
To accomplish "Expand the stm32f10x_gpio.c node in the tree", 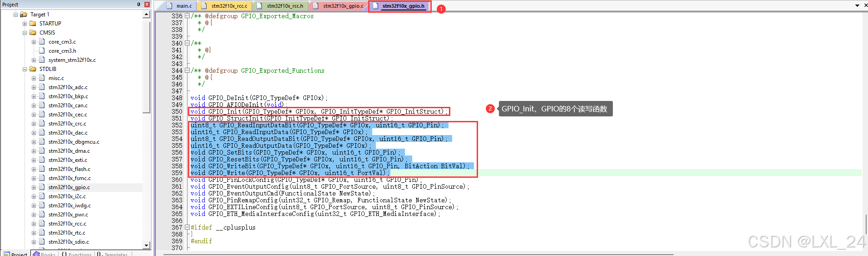I will (34, 187).
